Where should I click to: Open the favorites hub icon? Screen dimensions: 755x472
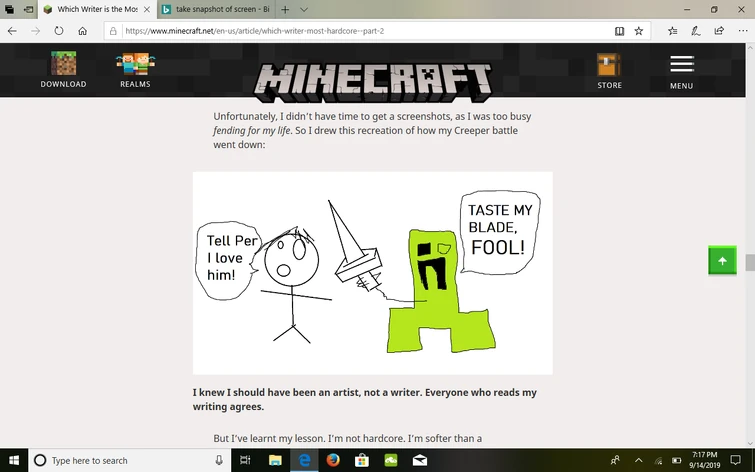(x=673, y=31)
